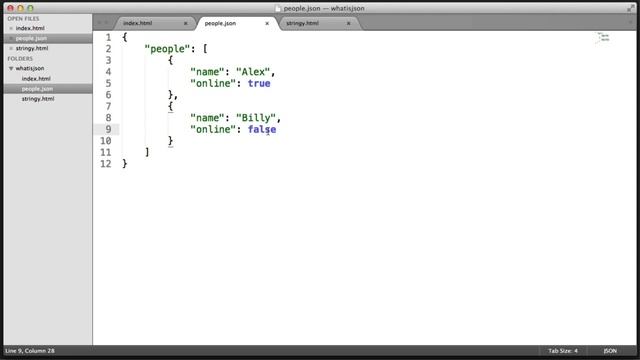Viewport: 640px width, 360px height.
Task: Change the JSON syntax selector
Action: coord(610,351)
